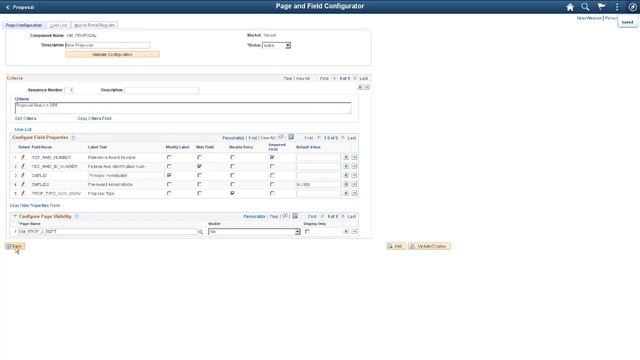Click the Save button
This screenshot has width=640, height=360.
15,246
